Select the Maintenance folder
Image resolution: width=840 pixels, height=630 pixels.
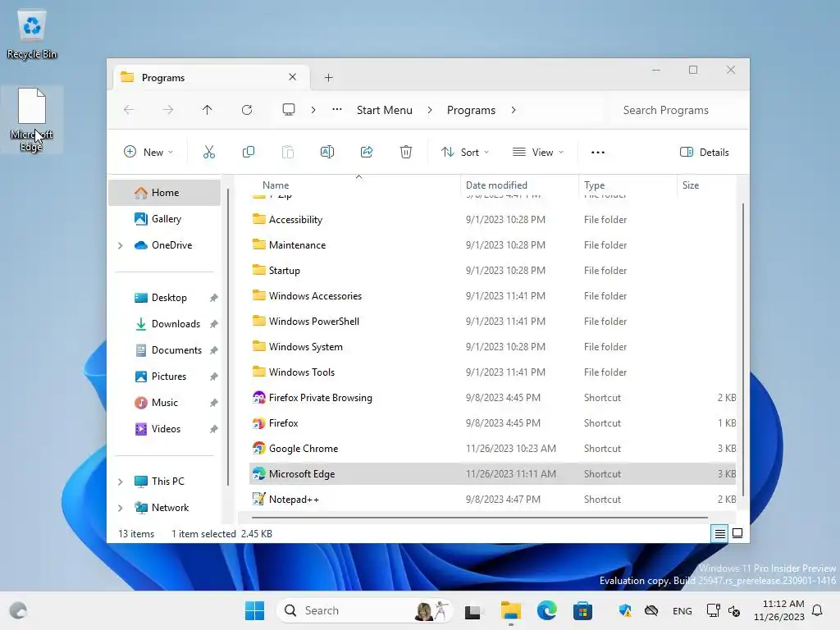pyautogui.click(x=492, y=244)
